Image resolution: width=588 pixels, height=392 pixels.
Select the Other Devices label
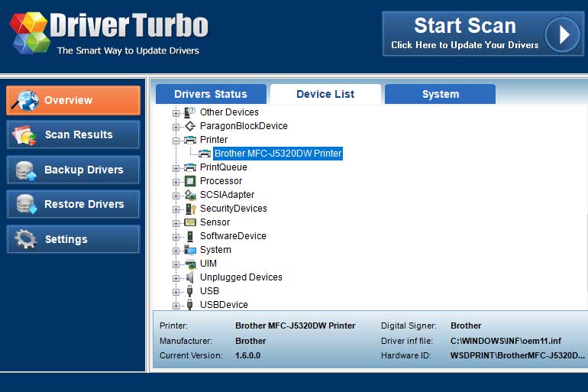coord(229,112)
